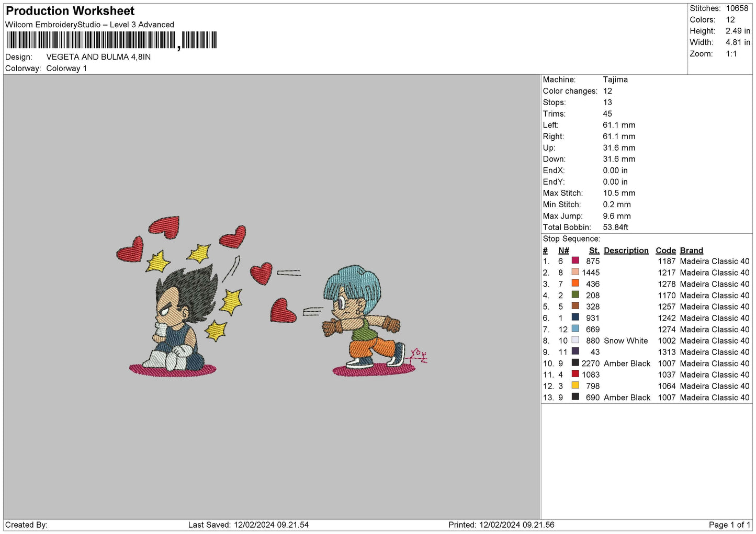Click stitch count 2270 in row 10
The image size is (756, 534).
coord(590,363)
